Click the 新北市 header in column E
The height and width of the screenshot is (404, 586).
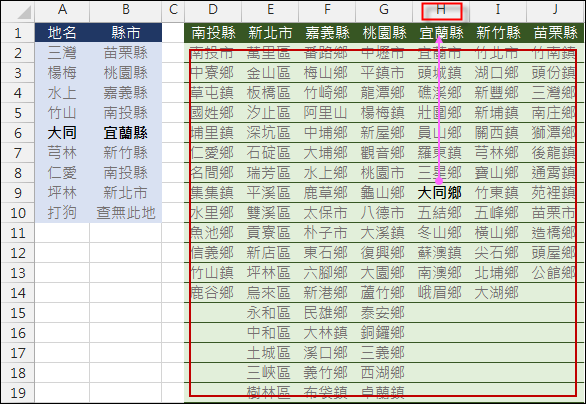pyautogui.click(x=270, y=33)
